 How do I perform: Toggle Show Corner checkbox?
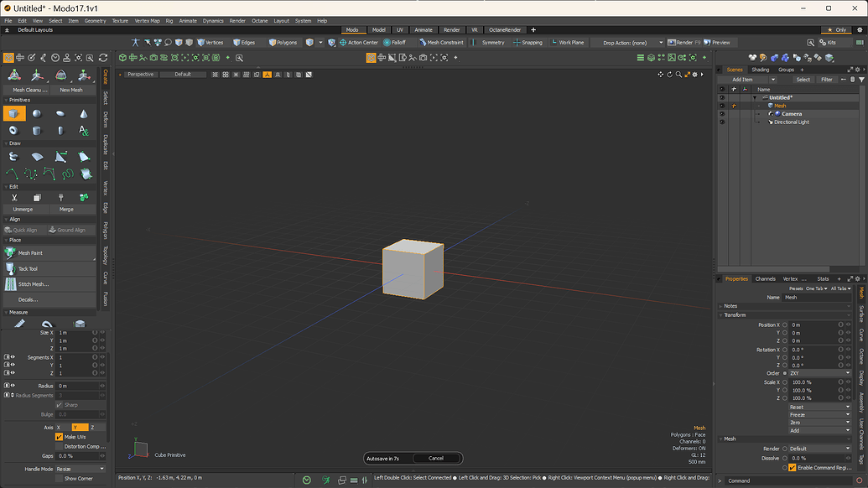[x=60, y=478]
